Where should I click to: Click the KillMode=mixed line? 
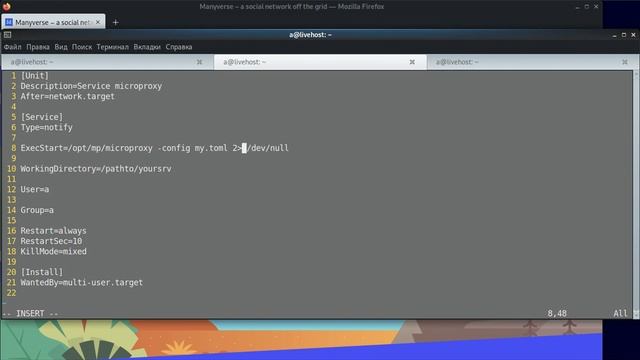click(x=53, y=251)
